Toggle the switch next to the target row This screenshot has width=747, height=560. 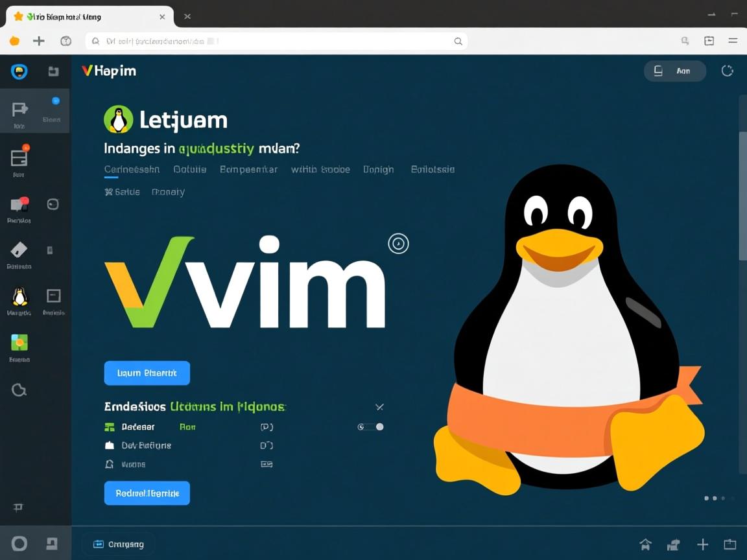[370, 426]
